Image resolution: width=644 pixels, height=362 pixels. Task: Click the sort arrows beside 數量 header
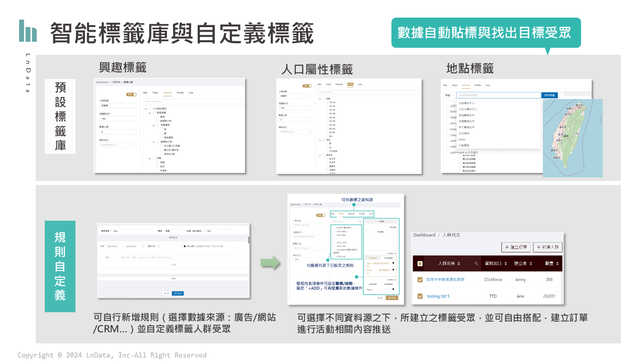[557, 263]
